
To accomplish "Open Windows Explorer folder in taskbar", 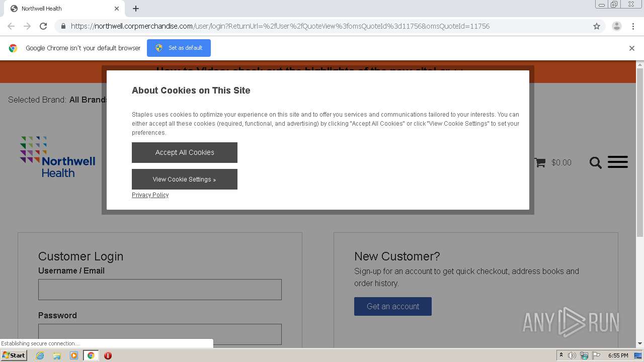I will point(57,355).
